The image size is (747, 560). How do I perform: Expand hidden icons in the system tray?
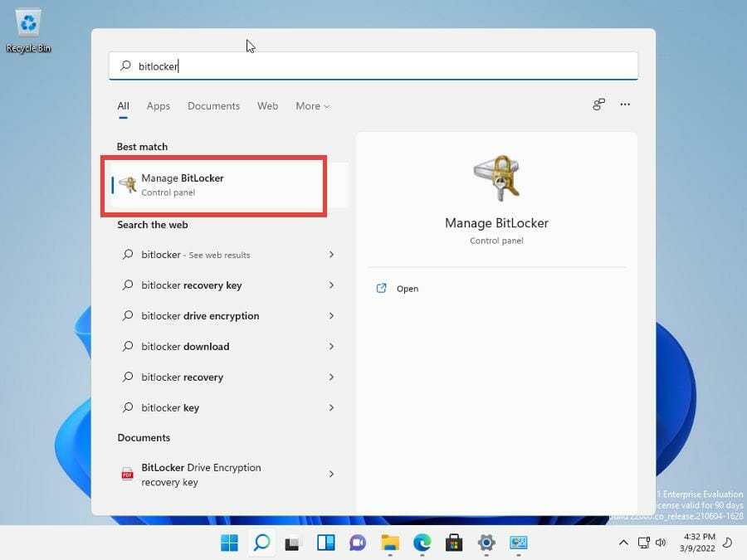click(623, 543)
